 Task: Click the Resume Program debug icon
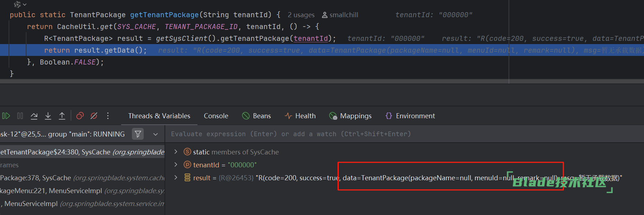coord(6,116)
